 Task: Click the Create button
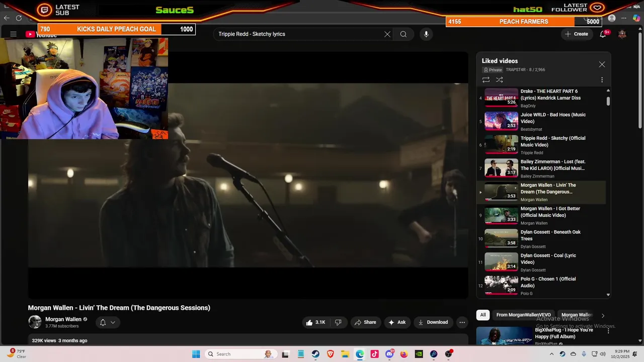[577, 34]
